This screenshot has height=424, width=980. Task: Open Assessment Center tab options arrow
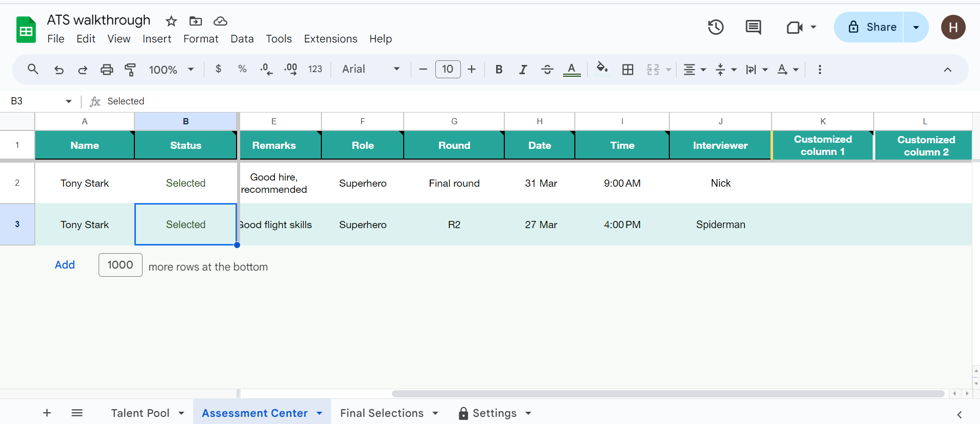point(319,413)
